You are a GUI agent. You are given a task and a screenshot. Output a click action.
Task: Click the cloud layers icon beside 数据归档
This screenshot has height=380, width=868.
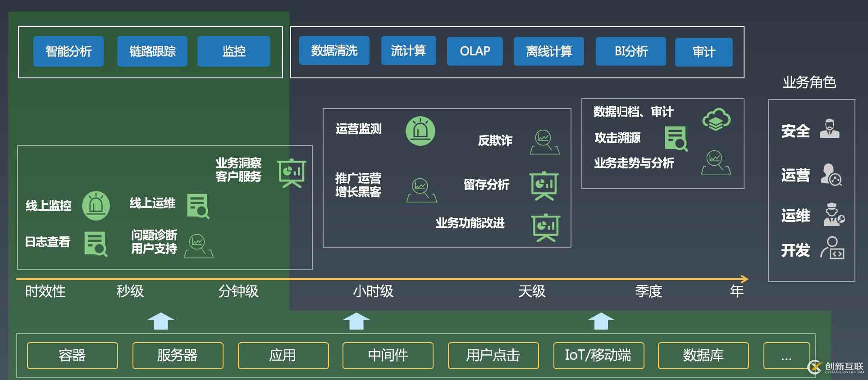[717, 119]
